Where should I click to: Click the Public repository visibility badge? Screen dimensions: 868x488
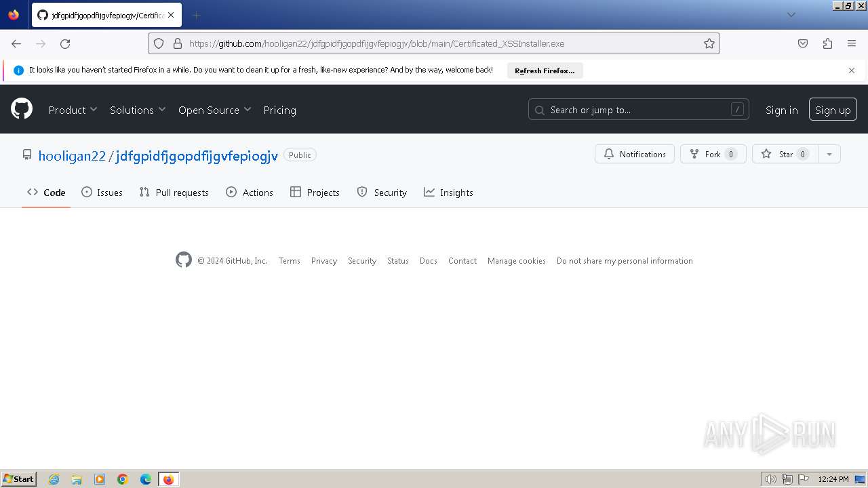point(300,155)
